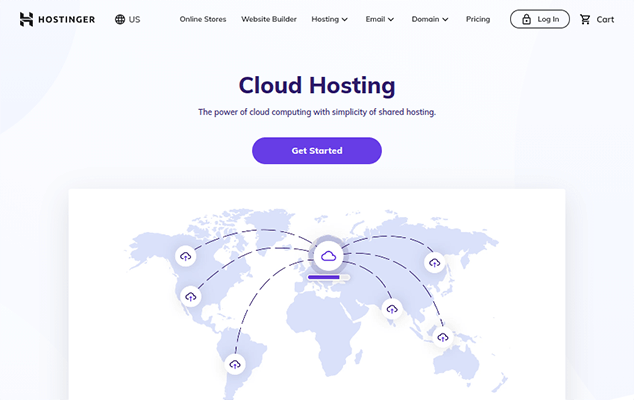Expand the Hosting dropdown menu
Viewport: 634px width, 400px height.
point(330,19)
